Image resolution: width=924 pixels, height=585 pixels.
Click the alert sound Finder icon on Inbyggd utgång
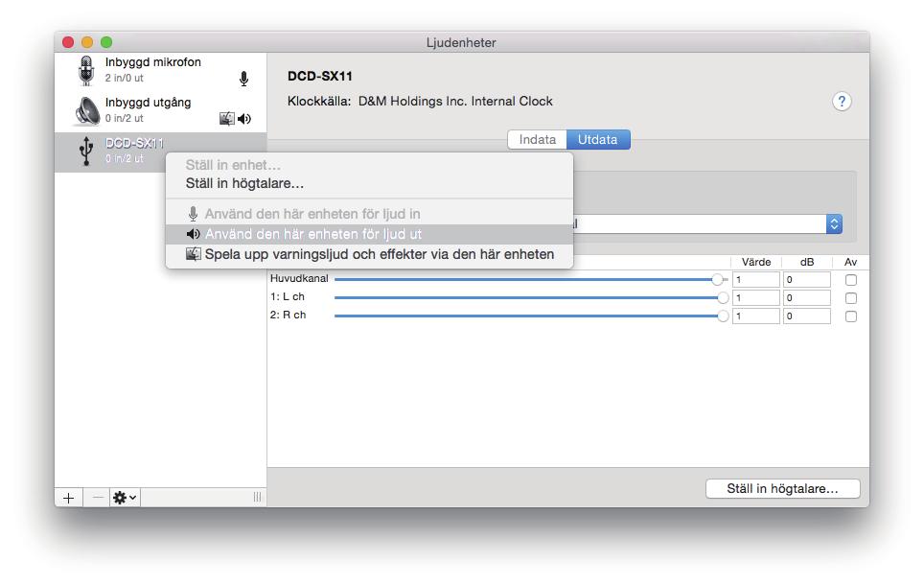pyautogui.click(x=227, y=119)
